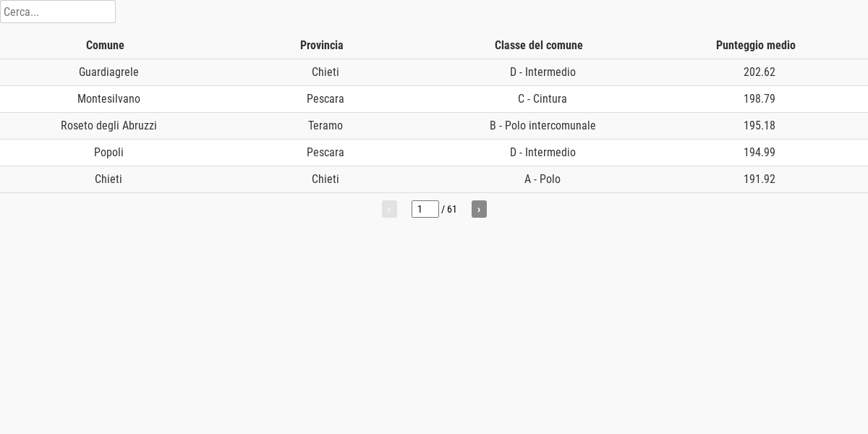
Task: Click the A - Polo class cell
Action: 542,179
